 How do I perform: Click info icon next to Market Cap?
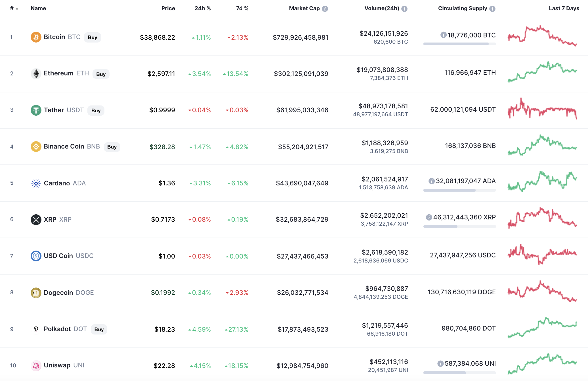pos(325,9)
